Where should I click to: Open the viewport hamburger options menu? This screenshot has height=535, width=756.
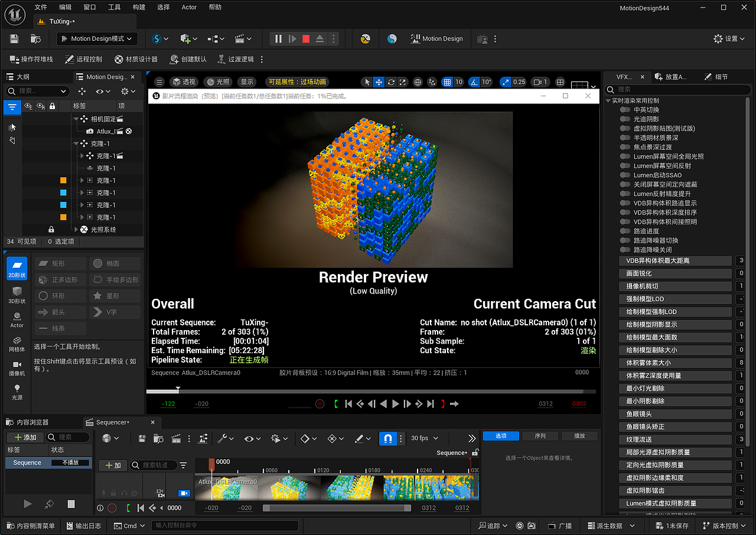159,82
